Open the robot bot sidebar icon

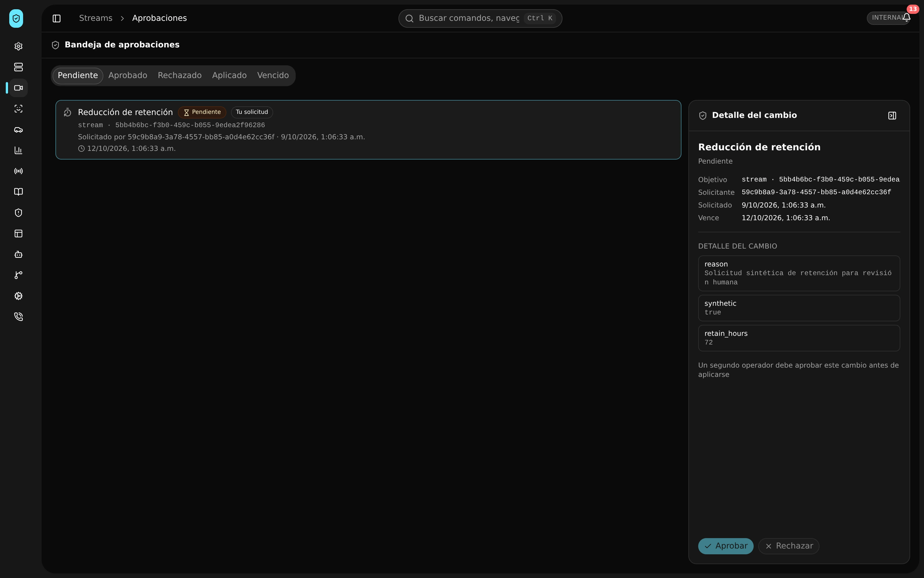[18, 255]
